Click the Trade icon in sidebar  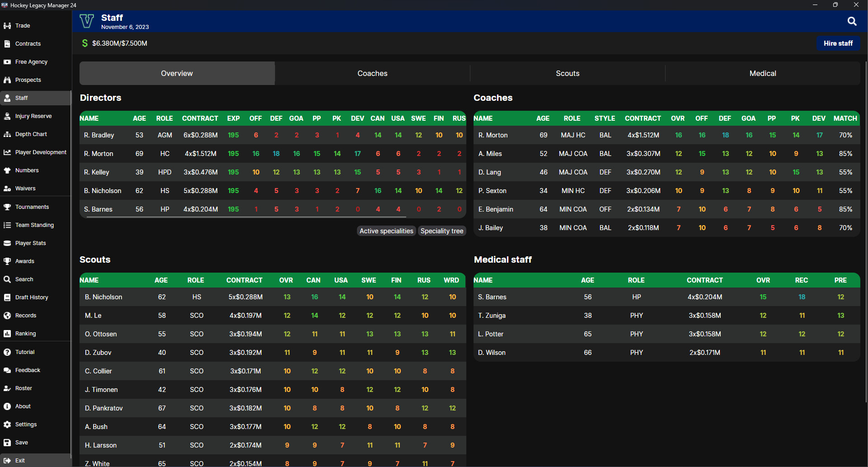pyautogui.click(x=7, y=26)
